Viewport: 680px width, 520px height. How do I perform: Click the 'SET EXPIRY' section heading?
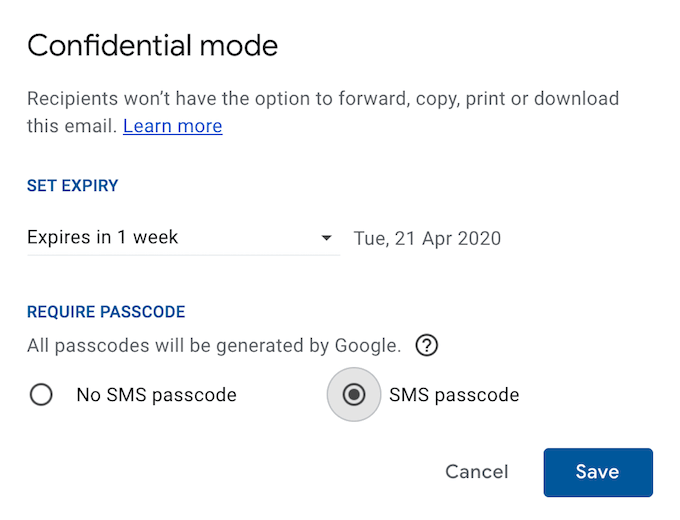tap(73, 186)
